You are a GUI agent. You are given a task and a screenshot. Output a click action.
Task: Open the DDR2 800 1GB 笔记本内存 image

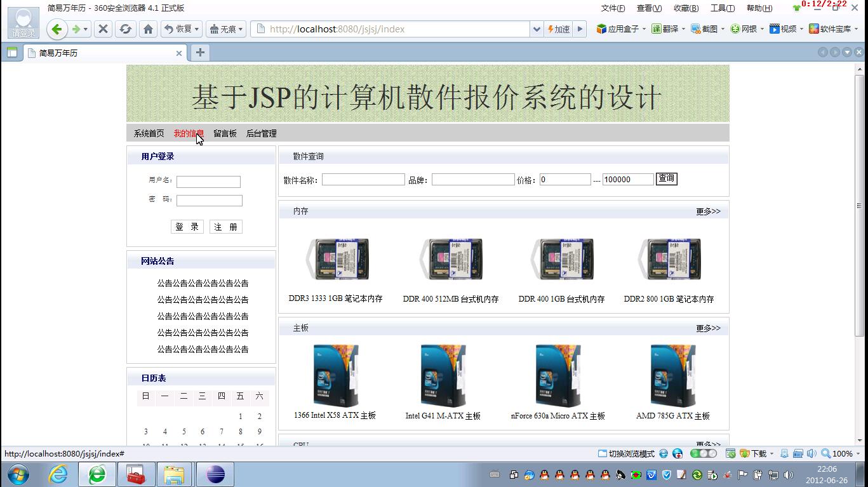[x=669, y=259]
